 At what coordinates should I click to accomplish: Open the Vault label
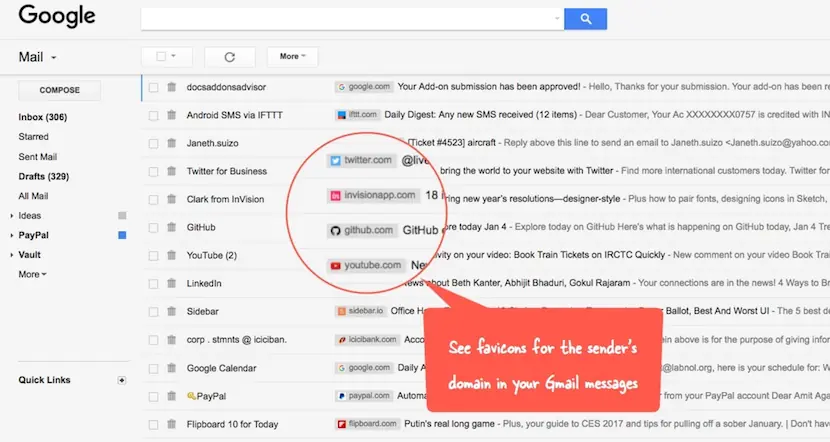pyautogui.click(x=30, y=255)
